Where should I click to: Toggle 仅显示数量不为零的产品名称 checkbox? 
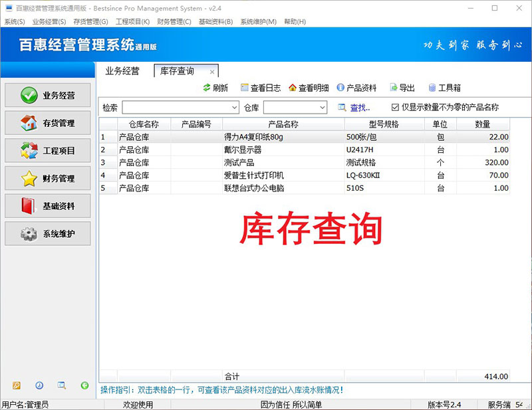point(395,108)
